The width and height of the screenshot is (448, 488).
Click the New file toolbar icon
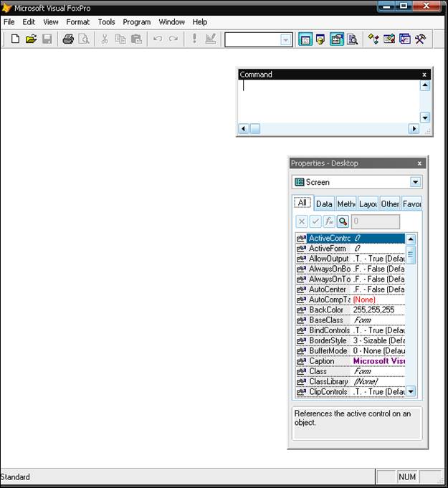coord(15,39)
